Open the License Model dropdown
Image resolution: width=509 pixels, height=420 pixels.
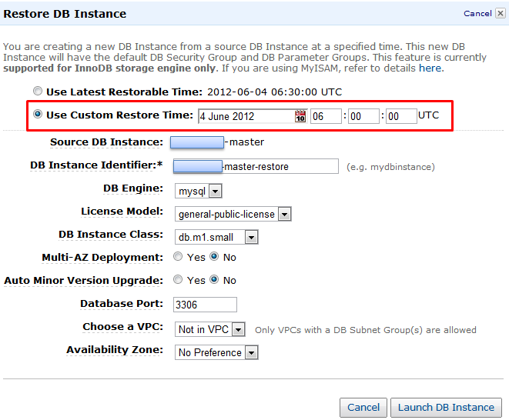click(233, 214)
